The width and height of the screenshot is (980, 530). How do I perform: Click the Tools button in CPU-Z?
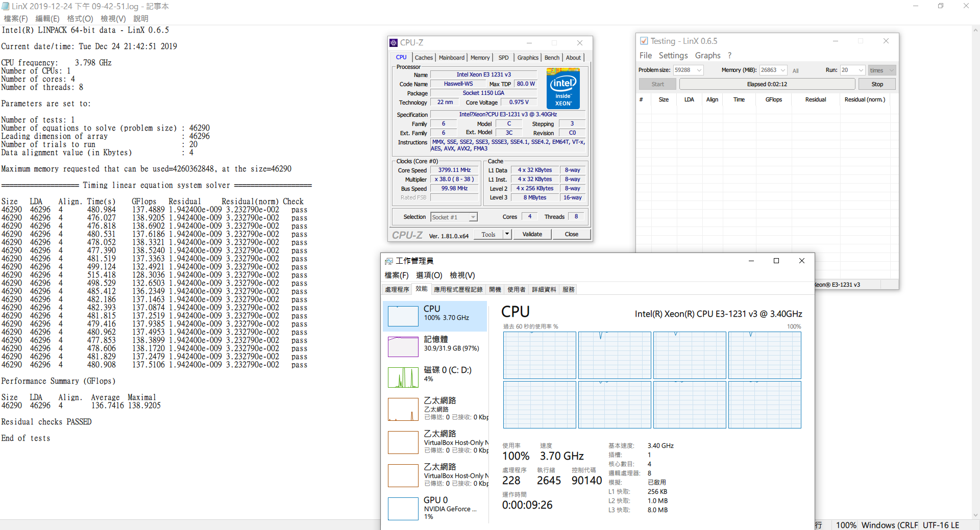(x=488, y=234)
